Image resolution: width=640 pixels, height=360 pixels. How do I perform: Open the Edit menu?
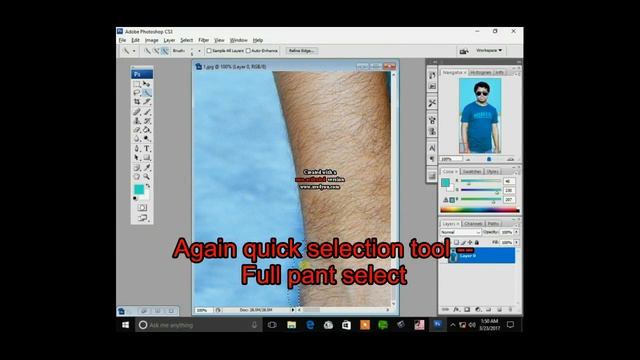[135, 40]
